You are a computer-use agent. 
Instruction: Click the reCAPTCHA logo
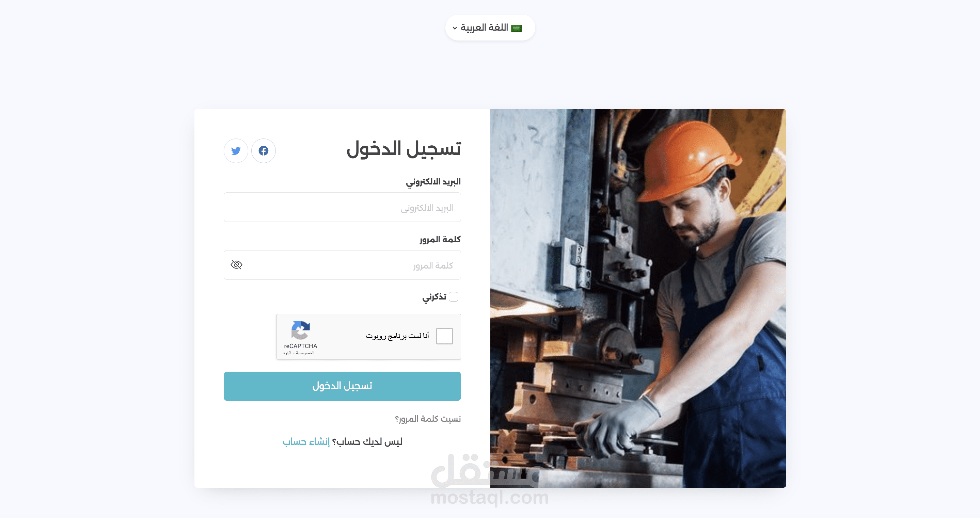coord(301,330)
